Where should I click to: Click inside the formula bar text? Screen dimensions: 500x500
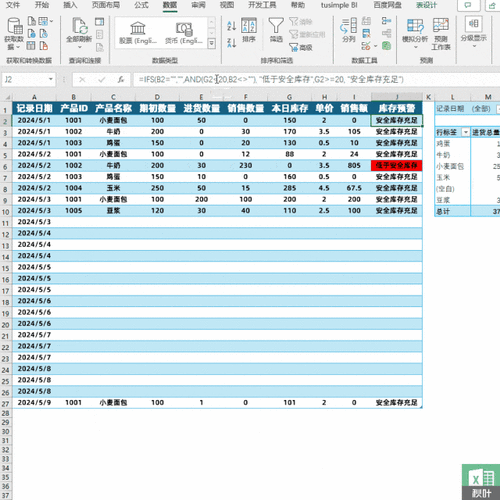coord(271,80)
